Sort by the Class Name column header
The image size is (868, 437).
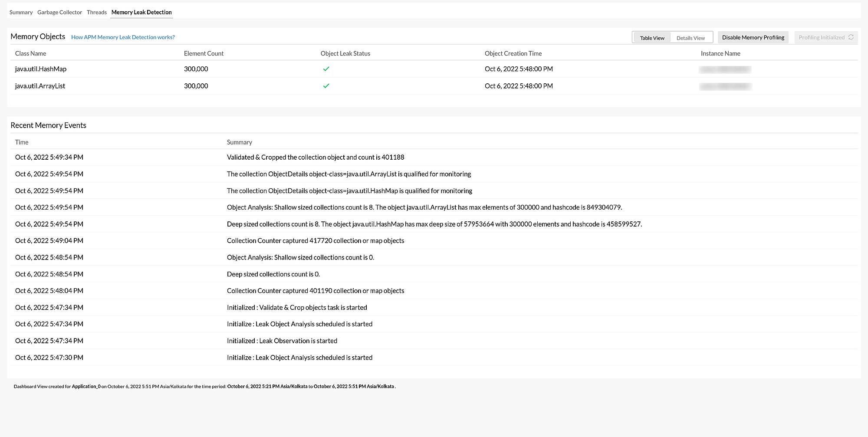coord(30,53)
